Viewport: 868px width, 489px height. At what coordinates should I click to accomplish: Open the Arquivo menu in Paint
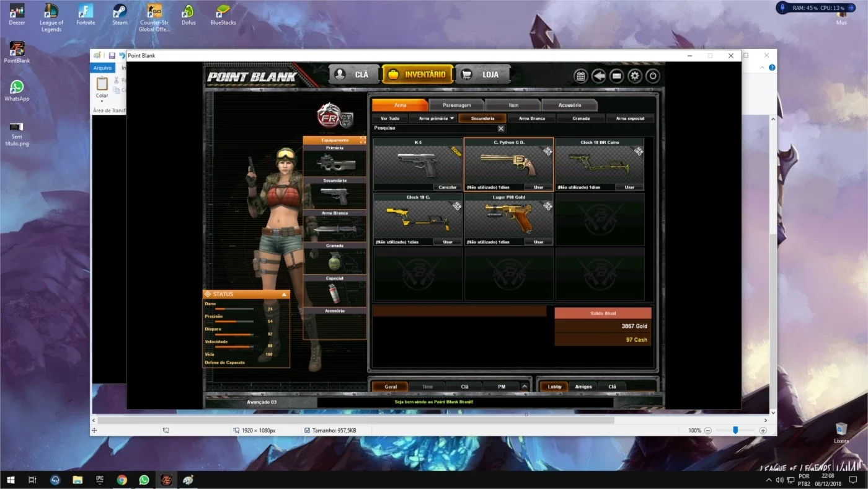[x=103, y=68]
